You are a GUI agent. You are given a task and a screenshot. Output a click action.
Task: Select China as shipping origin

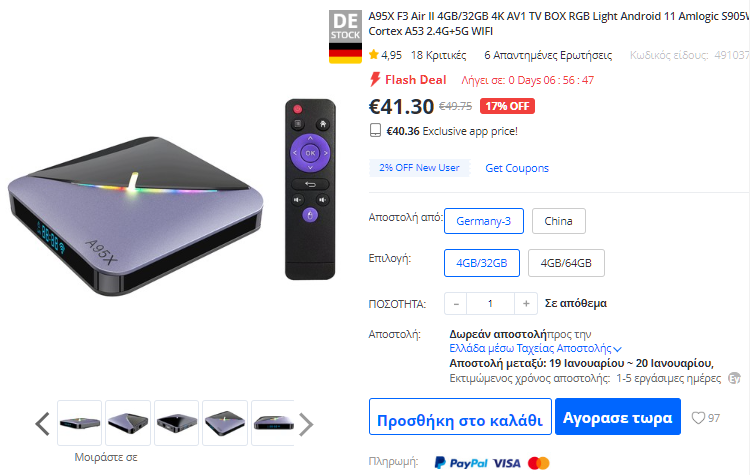point(558,221)
